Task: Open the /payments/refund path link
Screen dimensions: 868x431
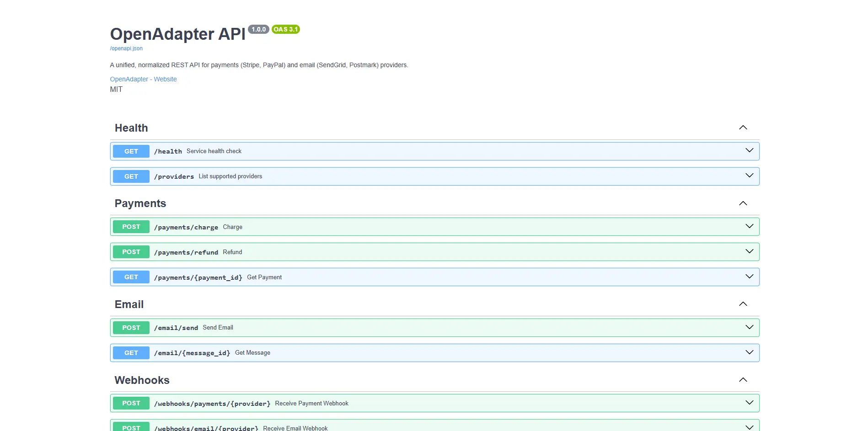Action: 186,252
